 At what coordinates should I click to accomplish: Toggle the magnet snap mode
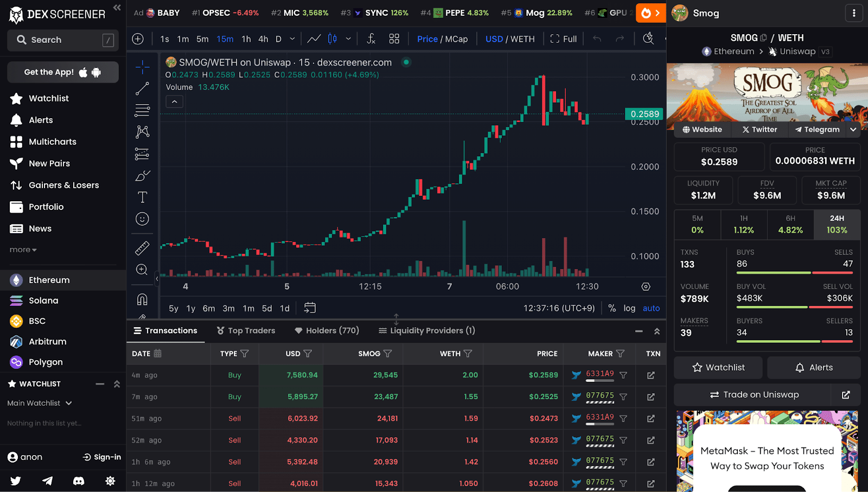click(142, 299)
